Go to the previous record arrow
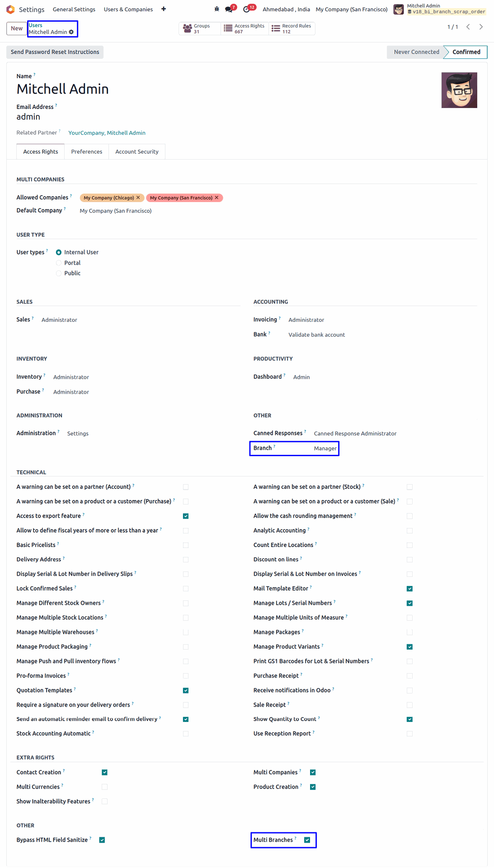 pyautogui.click(x=468, y=27)
